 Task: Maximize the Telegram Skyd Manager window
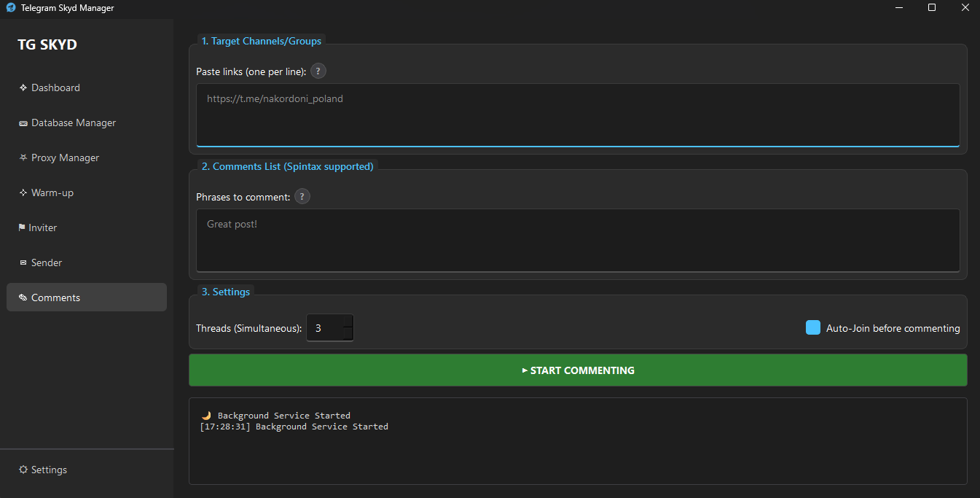point(932,8)
